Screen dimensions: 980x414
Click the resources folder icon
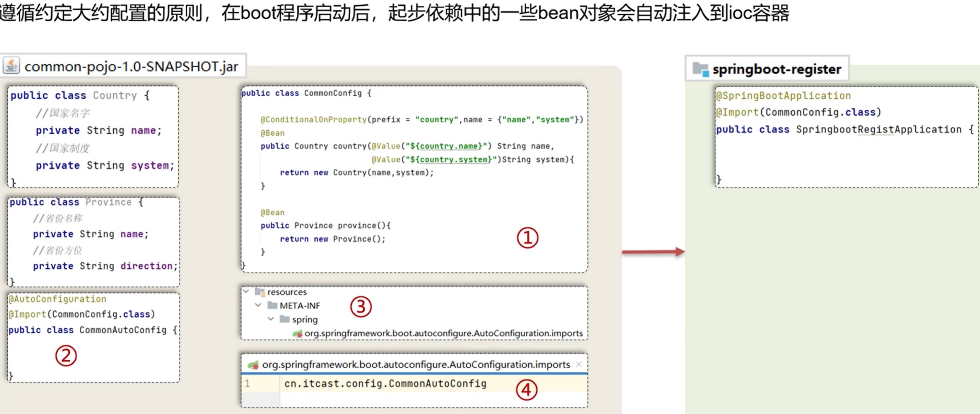(260, 292)
